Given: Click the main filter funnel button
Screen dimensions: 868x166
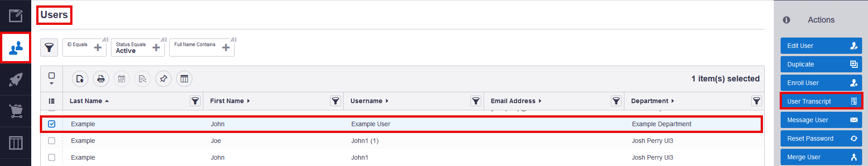Looking at the screenshot, I should (49, 47).
